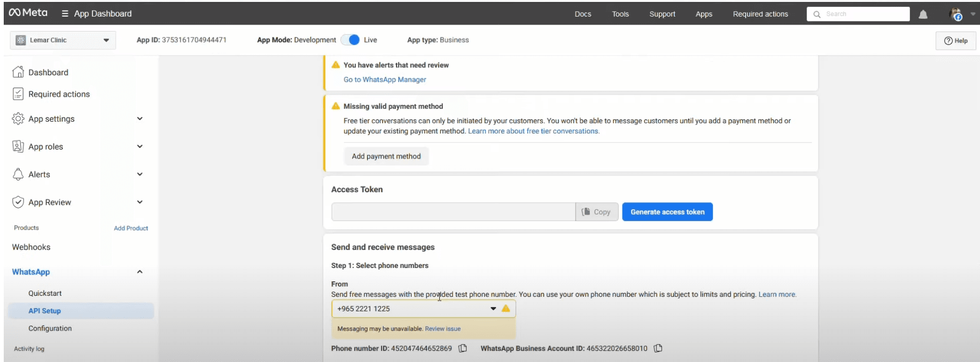Click the Access Token text field
Screen dimensions: 980x362
453,212
